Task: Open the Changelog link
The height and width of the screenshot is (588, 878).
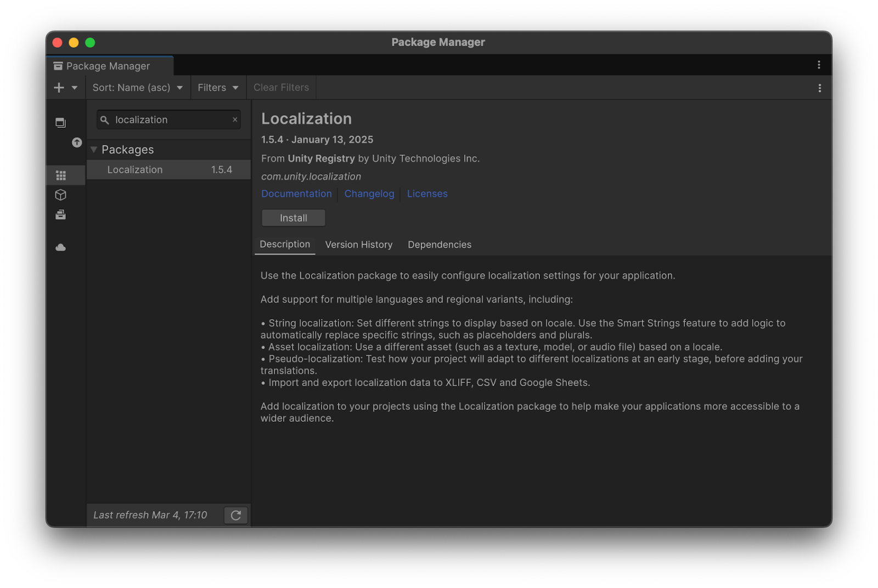Action: pos(369,194)
